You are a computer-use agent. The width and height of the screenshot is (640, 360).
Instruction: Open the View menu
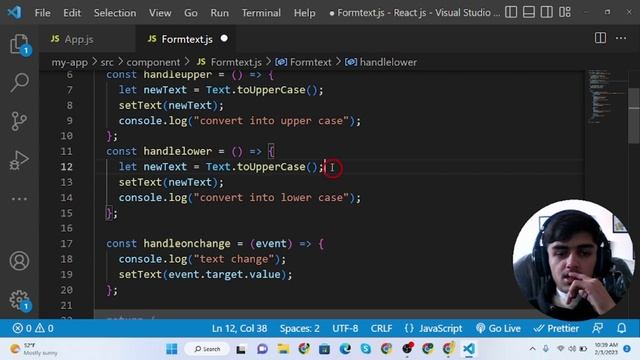160,13
